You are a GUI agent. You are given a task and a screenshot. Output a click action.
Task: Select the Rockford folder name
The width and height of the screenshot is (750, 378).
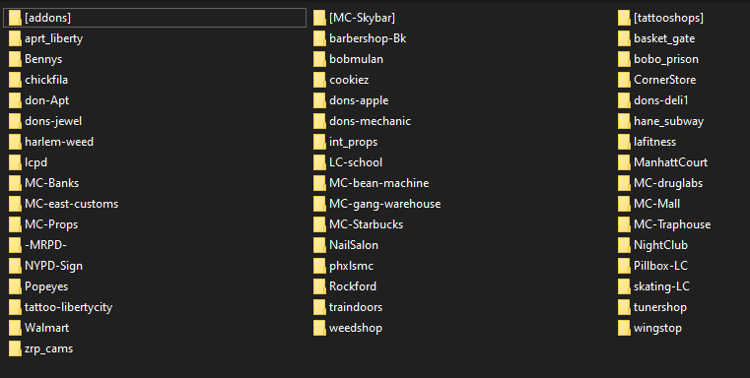tap(353, 286)
